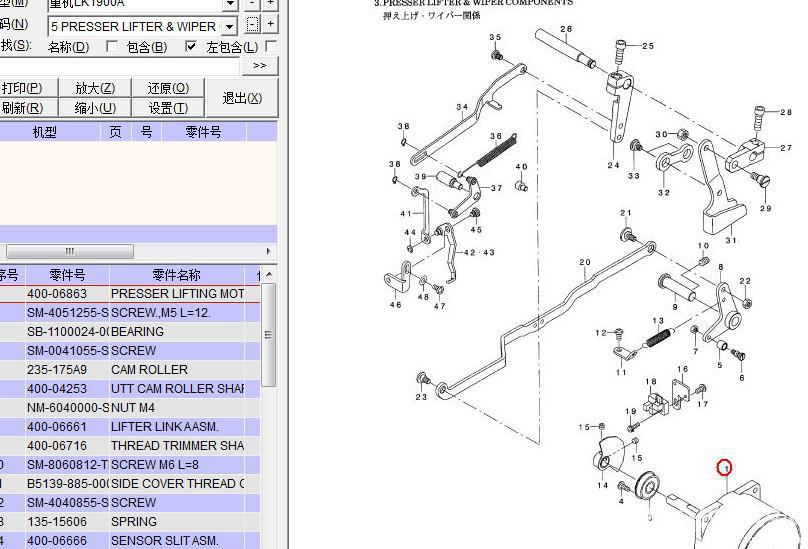Select the NM-6040000 NUT M4 row
The width and height of the screenshot is (808, 549).
click(130, 408)
